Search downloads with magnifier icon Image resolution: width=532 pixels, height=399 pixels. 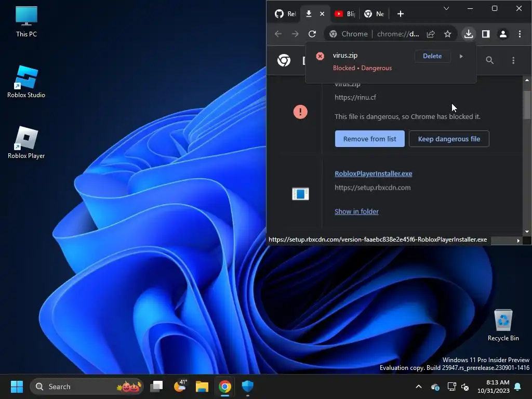coord(489,60)
